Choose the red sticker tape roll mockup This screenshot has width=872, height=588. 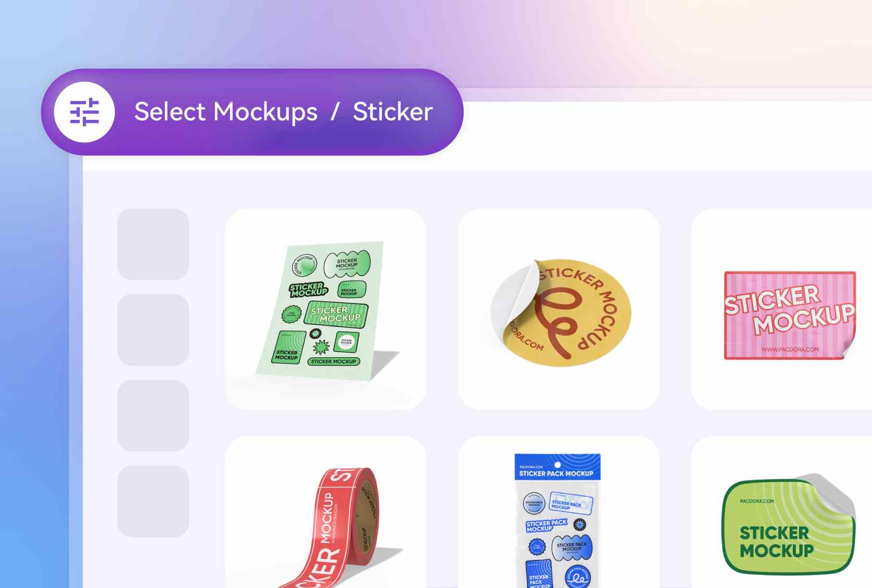(x=326, y=512)
